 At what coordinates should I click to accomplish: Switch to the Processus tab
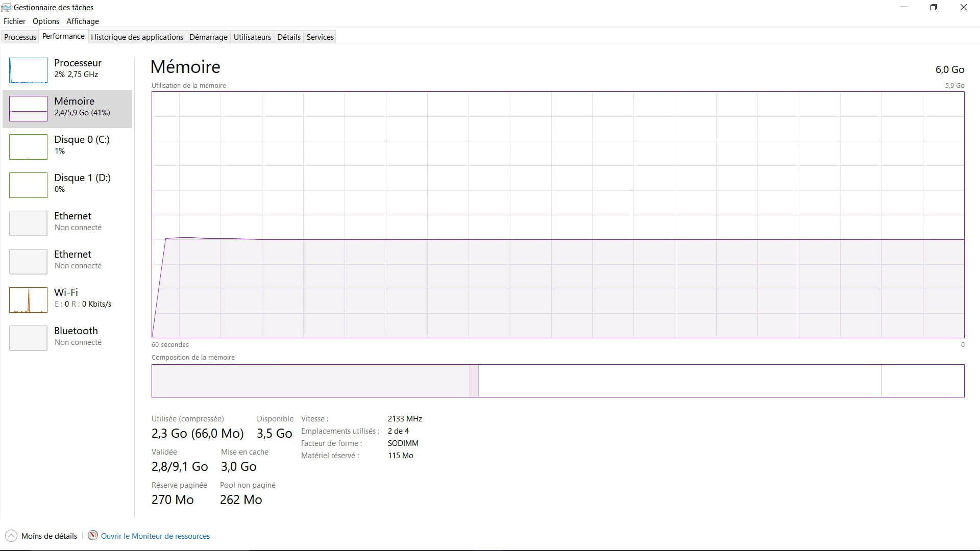[20, 37]
